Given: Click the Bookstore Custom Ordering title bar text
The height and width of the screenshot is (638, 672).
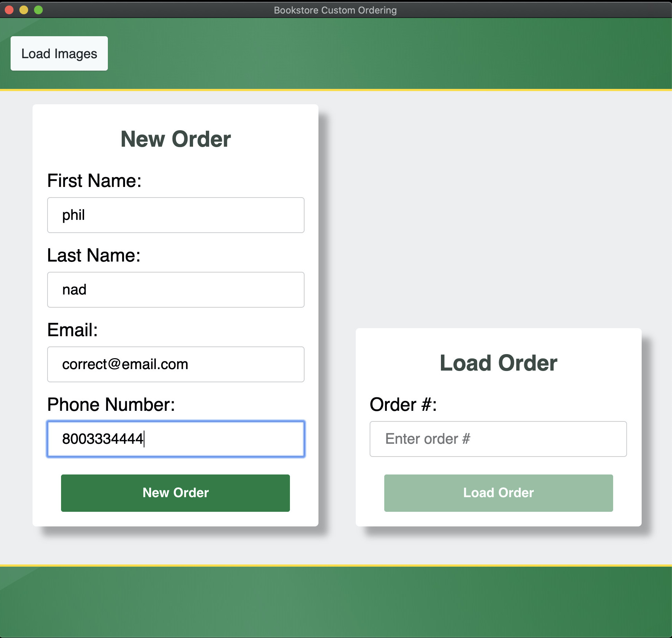Looking at the screenshot, I should pyautogui.click(x=335, y=10).
